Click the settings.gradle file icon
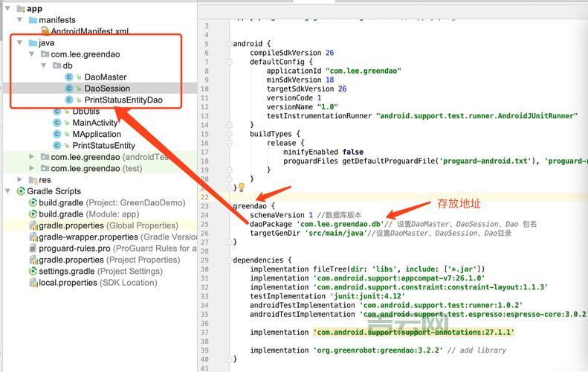The width and height of the screenshot is (588, 372). (x=33, y=272)
